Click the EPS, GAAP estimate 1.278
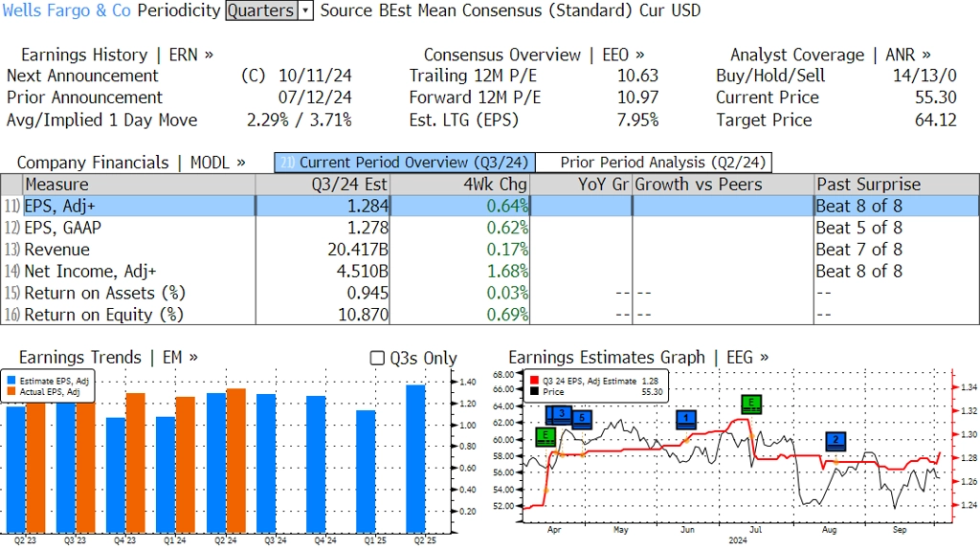Image resolution: width=980 pixels, height=548 pixels. [368, 228]
